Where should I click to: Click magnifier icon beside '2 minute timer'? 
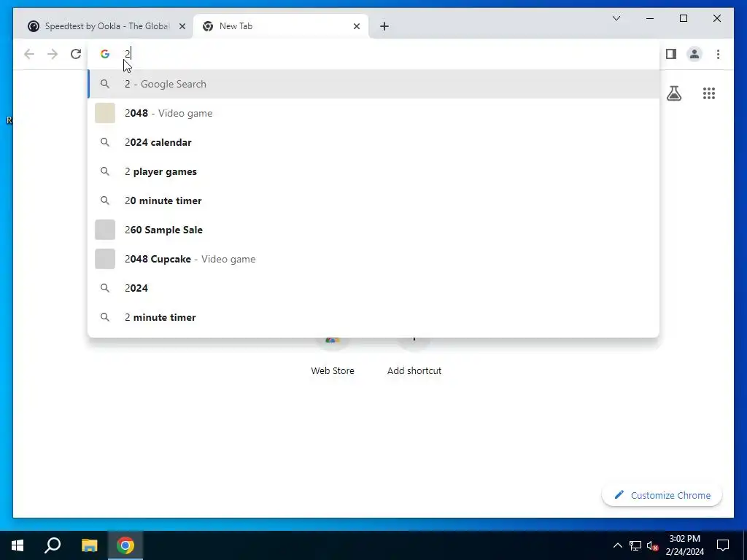[105, 317]
